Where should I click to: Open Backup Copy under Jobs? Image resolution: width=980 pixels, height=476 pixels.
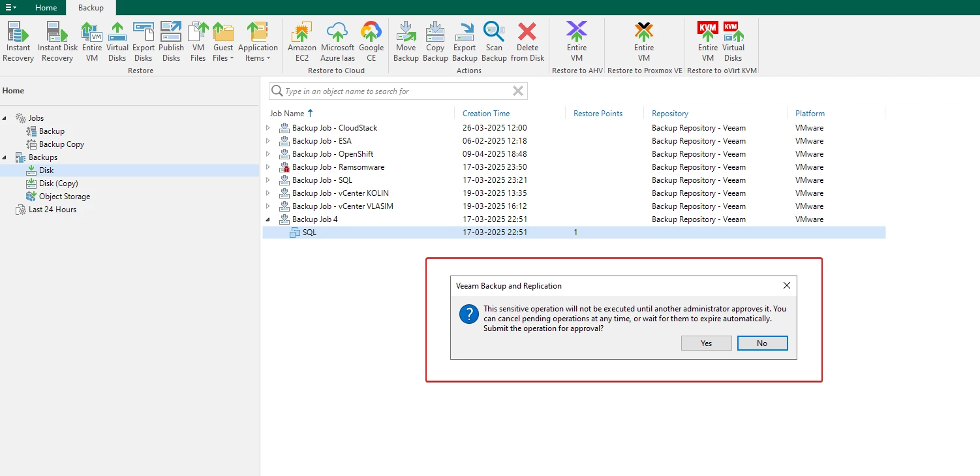[61, 144]
